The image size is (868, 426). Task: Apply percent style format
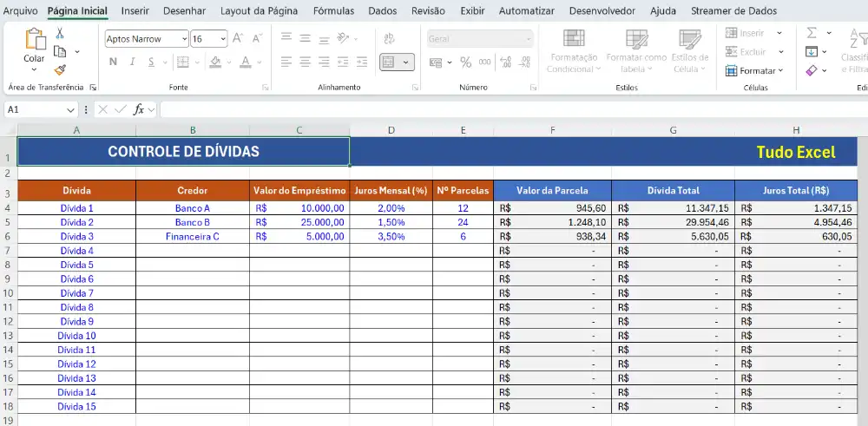click(x=465, y=62)
